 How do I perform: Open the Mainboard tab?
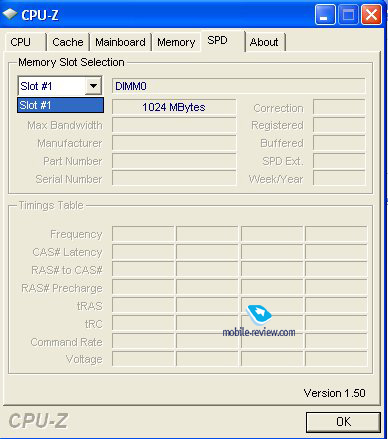click(120, 42)
